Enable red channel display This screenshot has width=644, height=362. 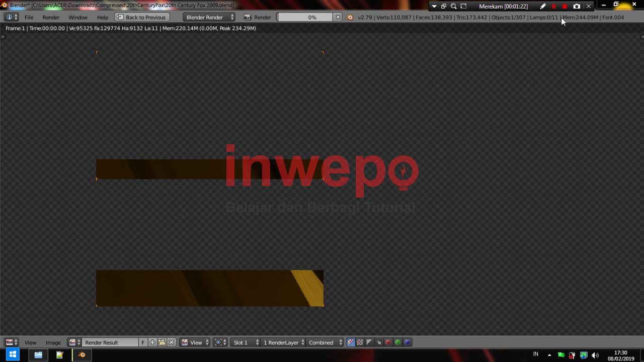[388, 342]
